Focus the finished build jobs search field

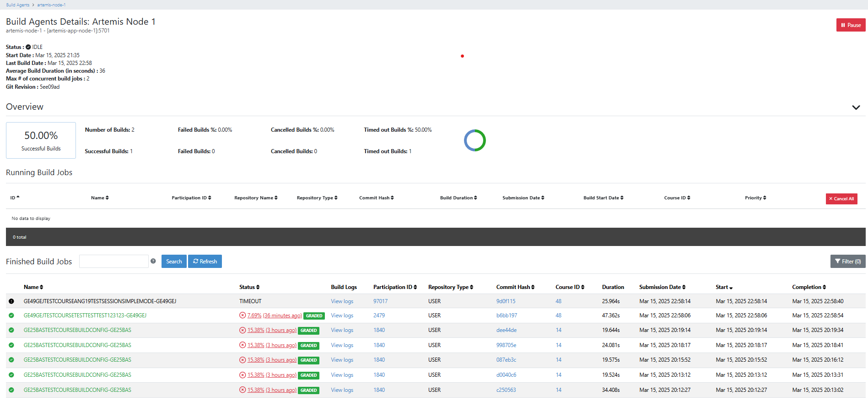pyautogui.click(x=114, y=262)
